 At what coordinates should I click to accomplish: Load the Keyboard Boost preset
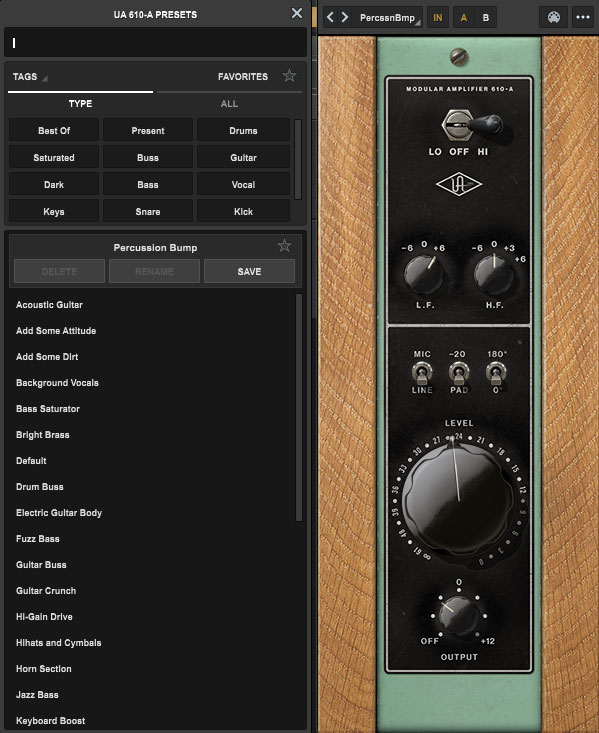point(51,721)
